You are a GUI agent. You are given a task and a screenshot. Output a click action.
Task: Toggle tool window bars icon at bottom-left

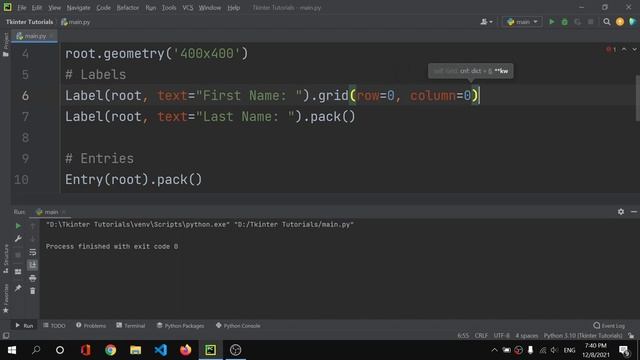pos(6,336)
